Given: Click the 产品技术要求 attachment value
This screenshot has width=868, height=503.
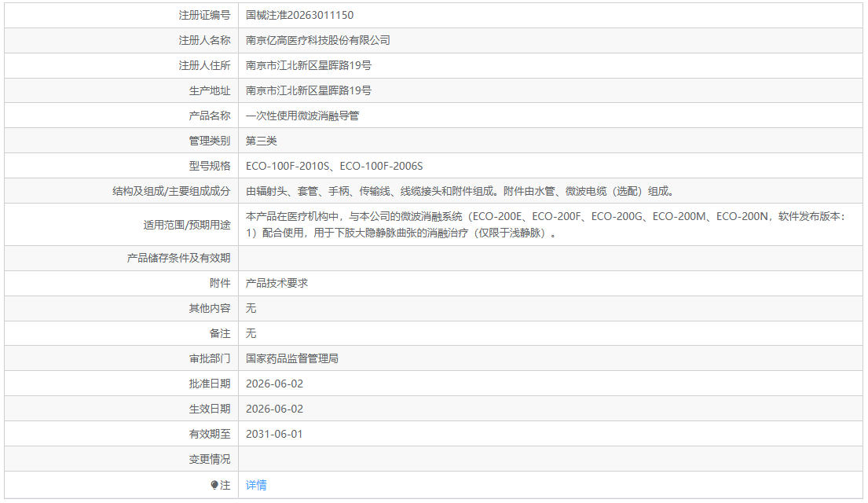Looking at the screenshot, I should click(x=277, y=283).
